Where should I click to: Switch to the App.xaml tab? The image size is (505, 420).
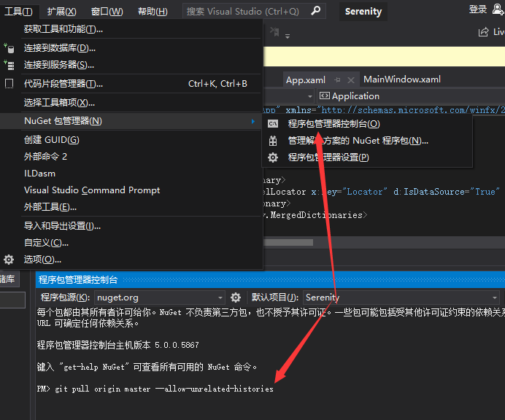tap(305, 79)
